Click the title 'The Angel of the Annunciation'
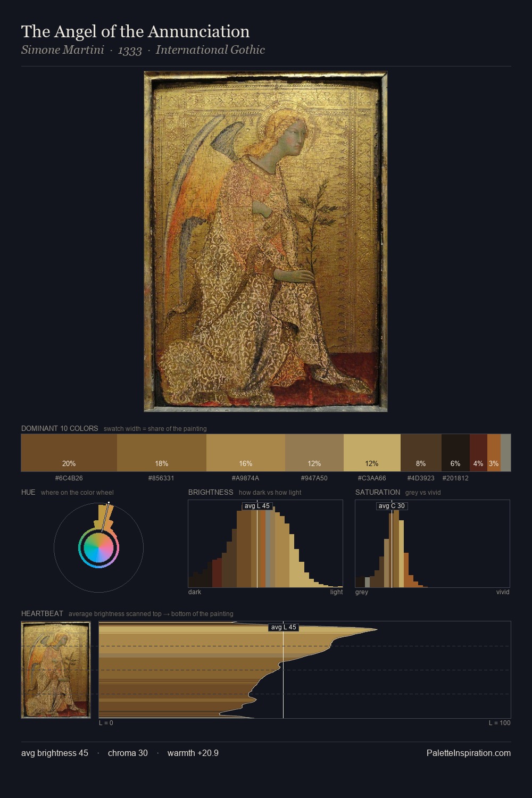This screenshot has width=532, height=798. tap(135, 31)
